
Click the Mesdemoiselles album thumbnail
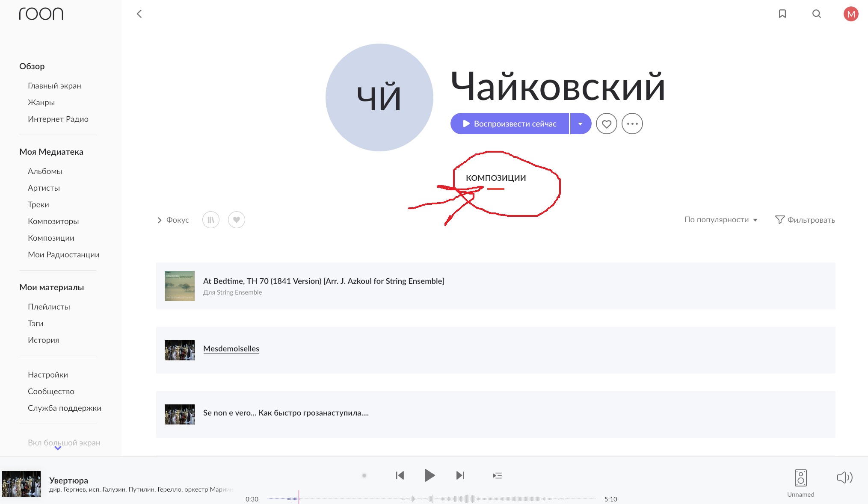tap(180, 350)
